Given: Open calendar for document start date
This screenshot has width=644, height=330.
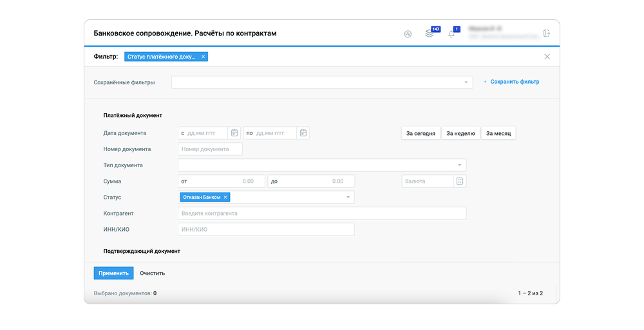Looking at the screenshot, I should (x=234, y=133).
